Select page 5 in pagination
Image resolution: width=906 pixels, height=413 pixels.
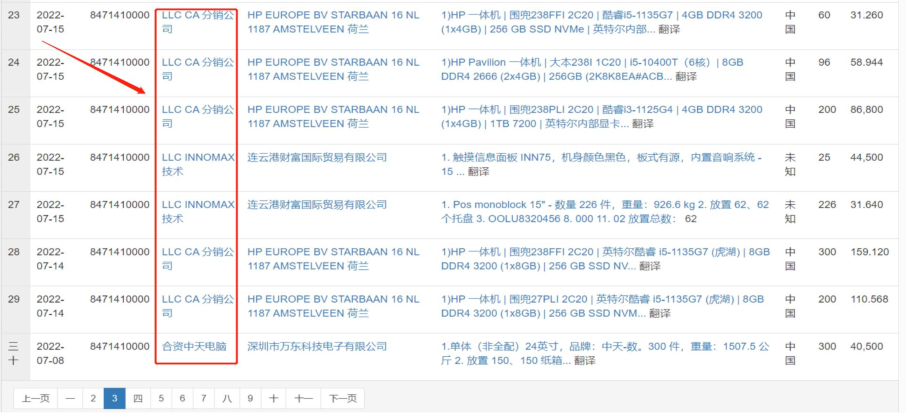click(160, 398)
